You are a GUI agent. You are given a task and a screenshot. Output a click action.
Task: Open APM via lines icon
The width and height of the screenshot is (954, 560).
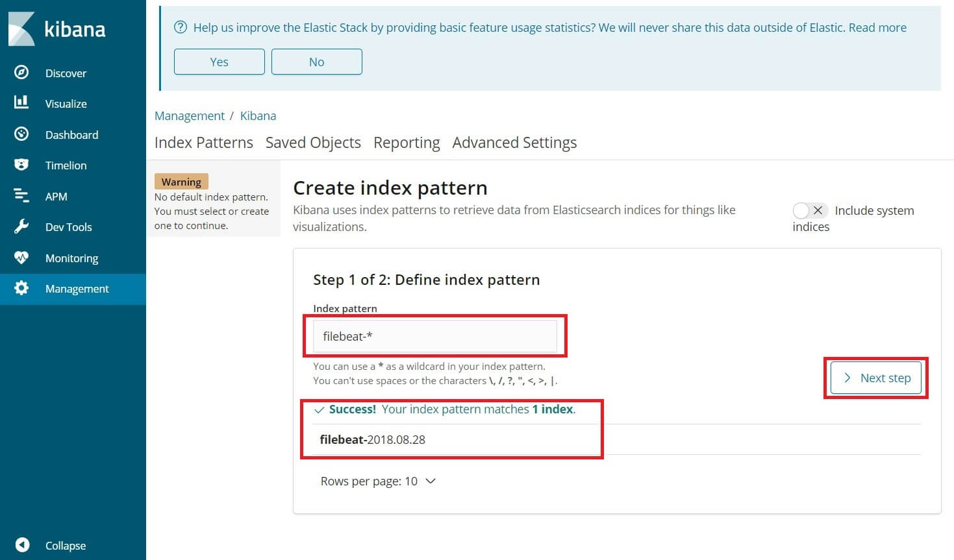21,196
